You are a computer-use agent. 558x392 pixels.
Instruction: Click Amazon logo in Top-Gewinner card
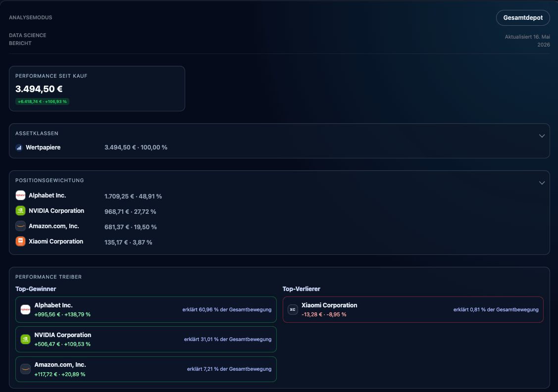[26, 369]
